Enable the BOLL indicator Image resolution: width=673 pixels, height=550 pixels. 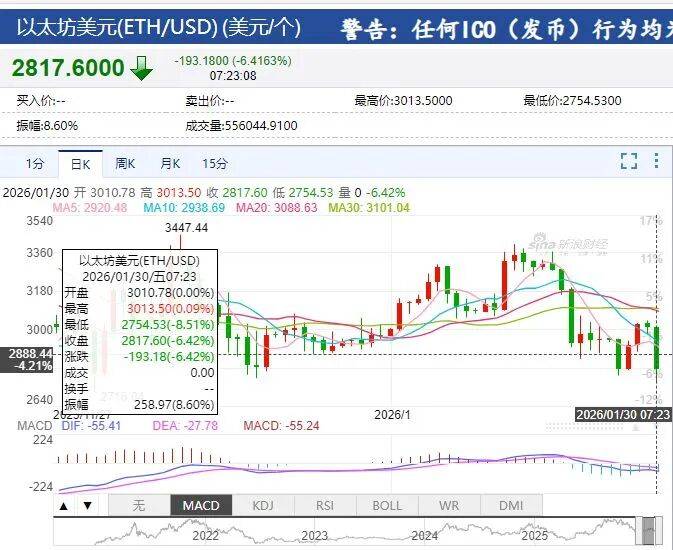click(x=387, y=505)
